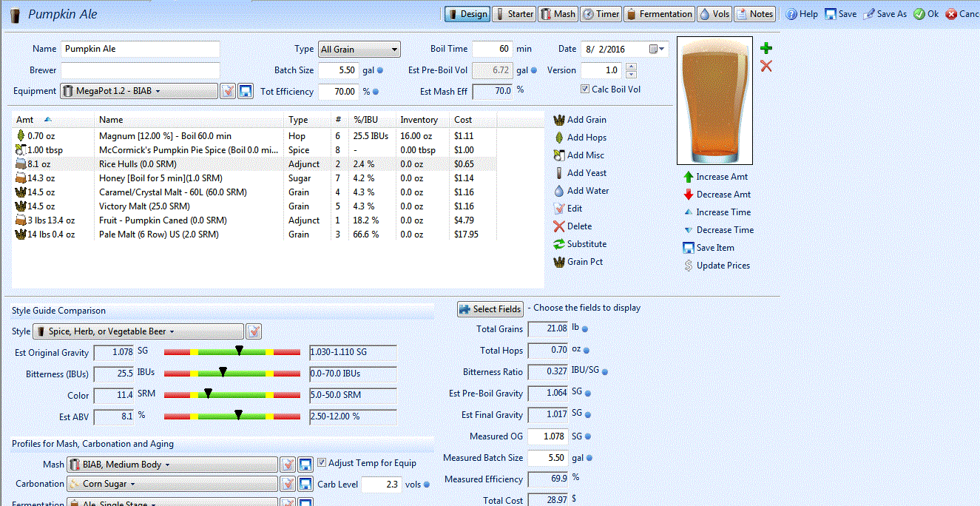Edit Mash profile icon
This screenshot has height=506, width=980.
(288, 465)
